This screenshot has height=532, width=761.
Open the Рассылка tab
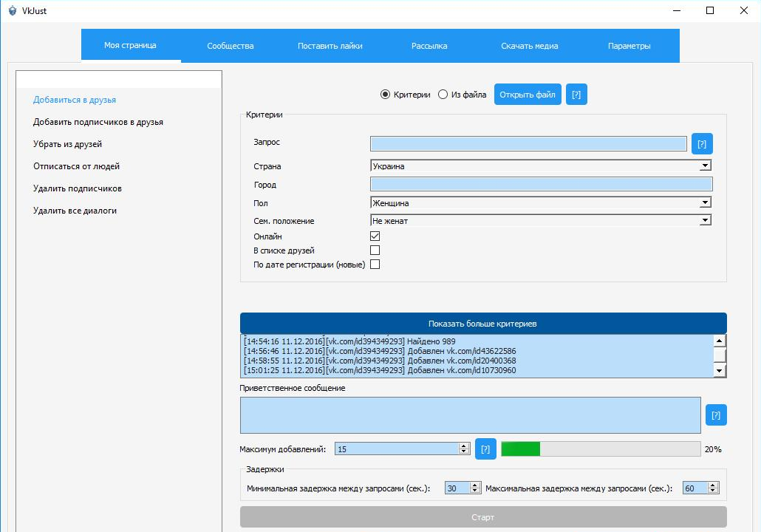point(429,46)
